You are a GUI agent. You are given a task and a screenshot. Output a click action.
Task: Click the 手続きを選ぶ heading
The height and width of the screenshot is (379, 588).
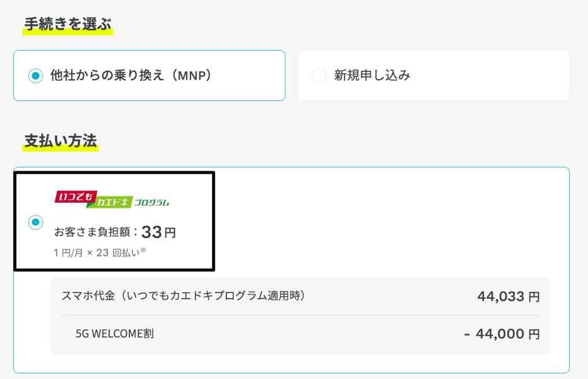click(68, 25)
